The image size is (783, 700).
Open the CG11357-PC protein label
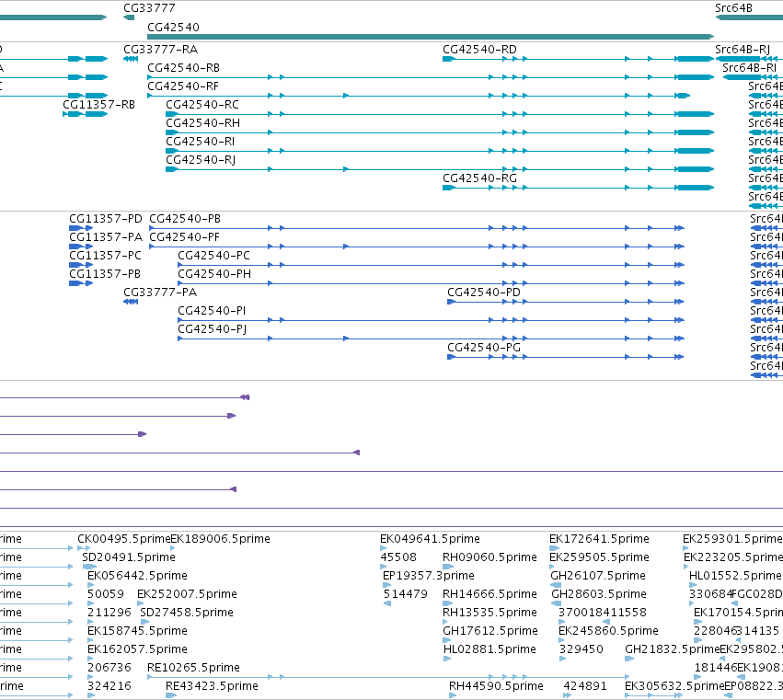click(x=106, y=256)
